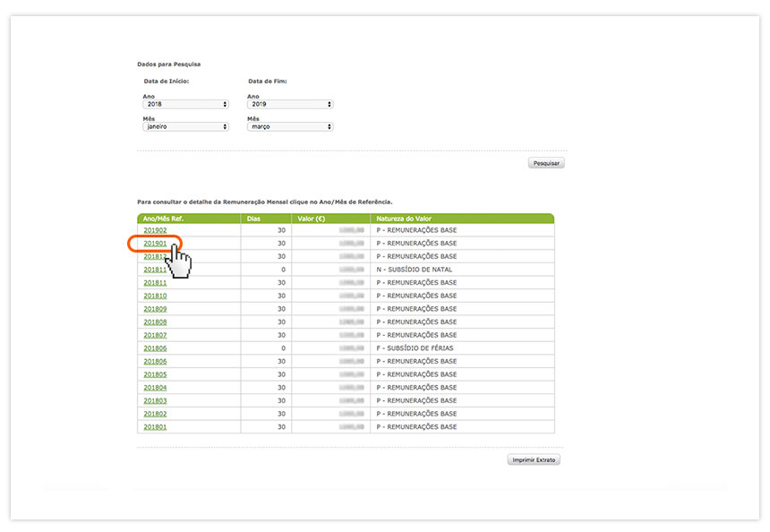Open the 201801 reference link

[155, 427]
